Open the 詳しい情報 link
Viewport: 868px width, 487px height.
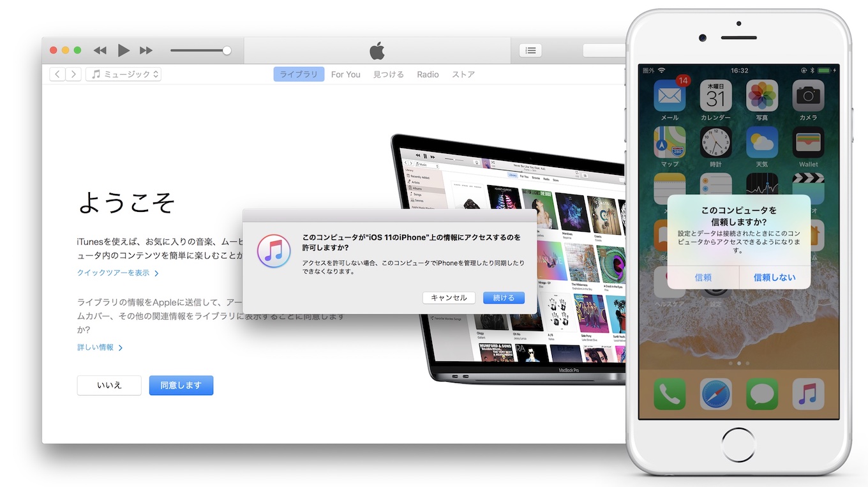[100, 347]
